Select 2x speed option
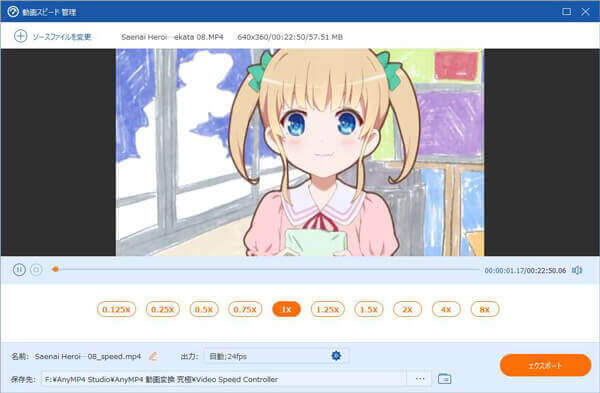600x393 pixels. 408,309
